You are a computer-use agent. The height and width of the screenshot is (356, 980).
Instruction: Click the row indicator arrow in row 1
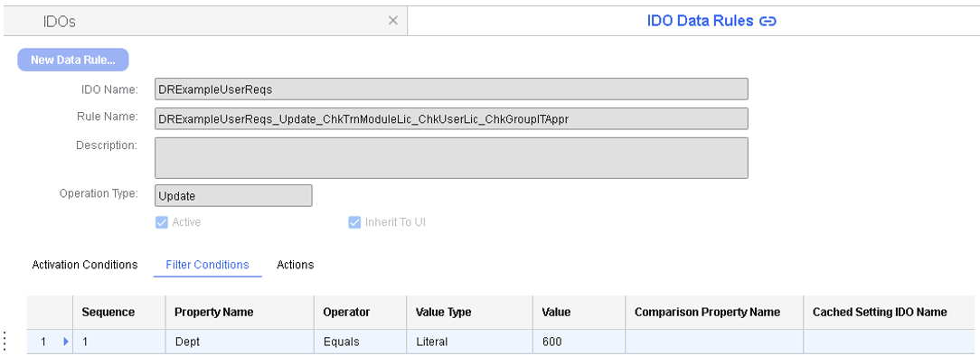click(66, 342)
